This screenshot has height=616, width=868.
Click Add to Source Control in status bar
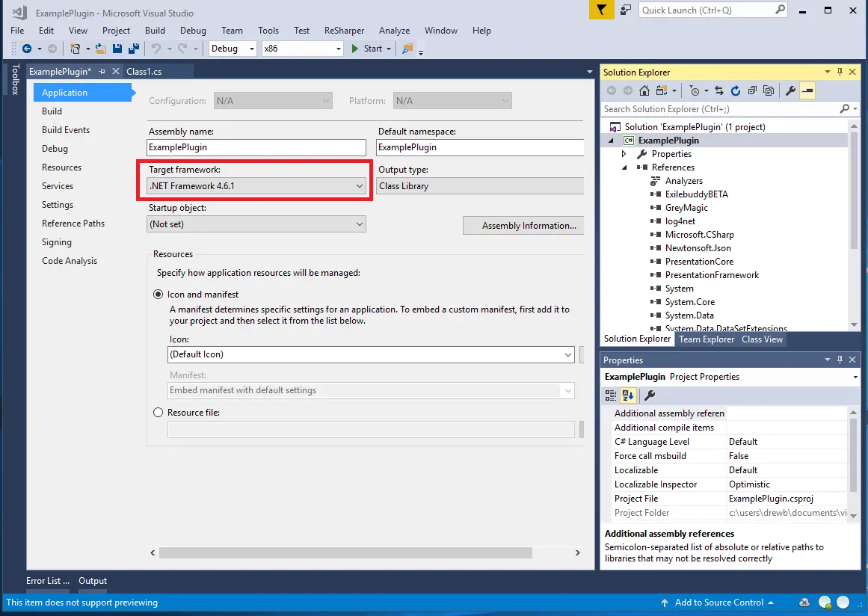click(x=718, y=602)
